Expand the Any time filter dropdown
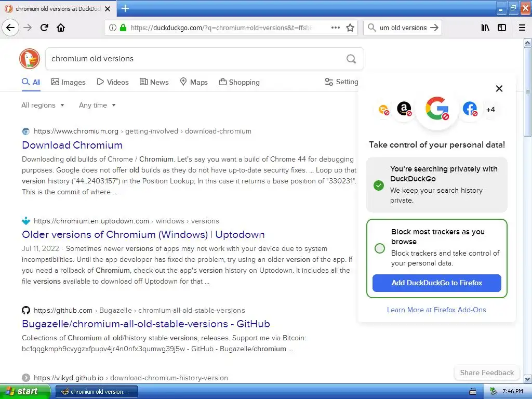The image size is (532, 399). click(97, 105)
